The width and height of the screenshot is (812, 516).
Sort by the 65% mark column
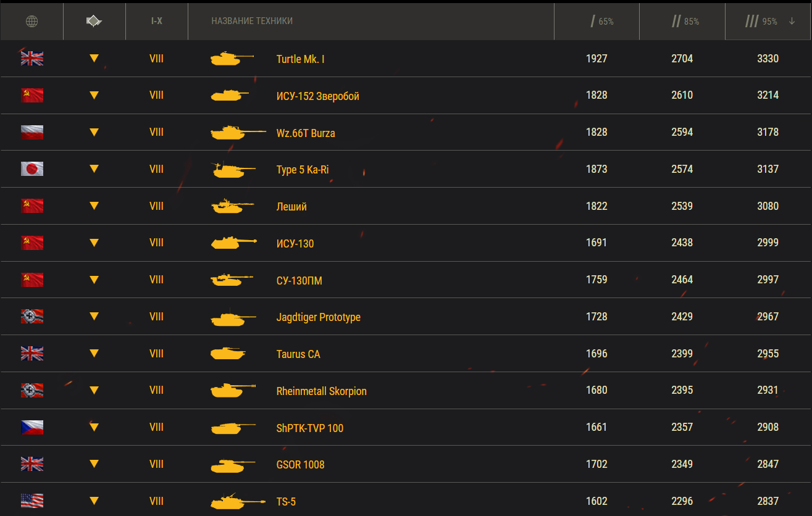(602, 22)
